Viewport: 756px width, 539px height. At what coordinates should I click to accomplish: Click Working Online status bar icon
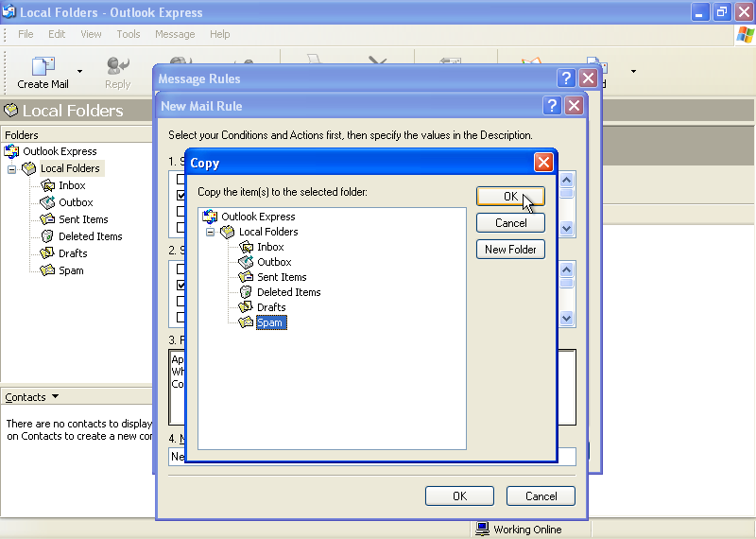click(482, 529)
